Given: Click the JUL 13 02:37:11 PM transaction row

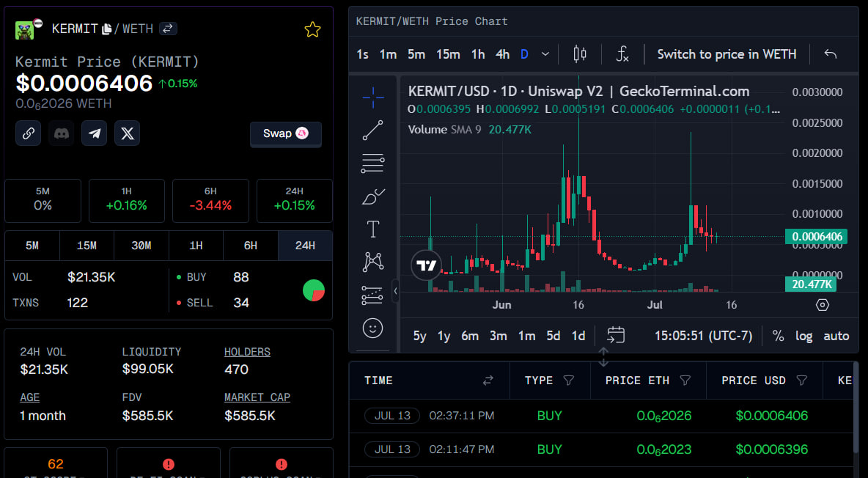Looking at the screenshot, I should pyautogui.click(x=600, y=416).
